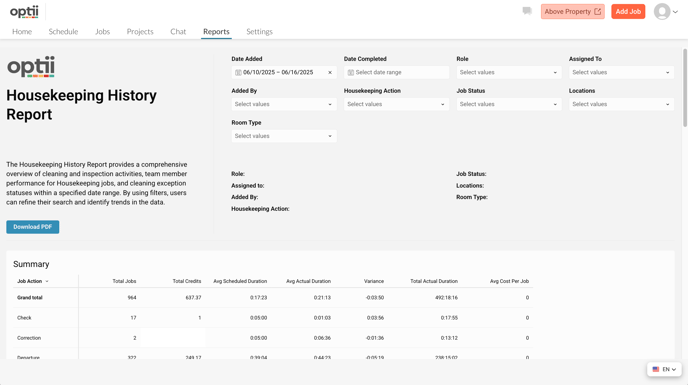Click the Date Added range field

point(284,72)
